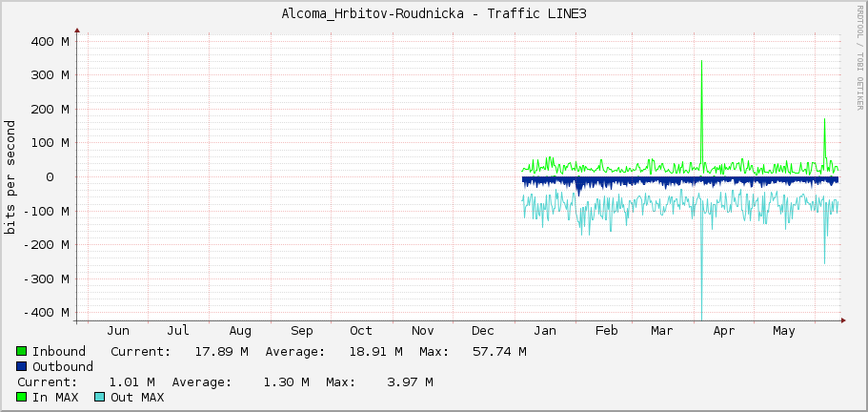Click the Dec month label
Image resolution: width=868 pixels, height=412 pixels.
tap(483, 331)
